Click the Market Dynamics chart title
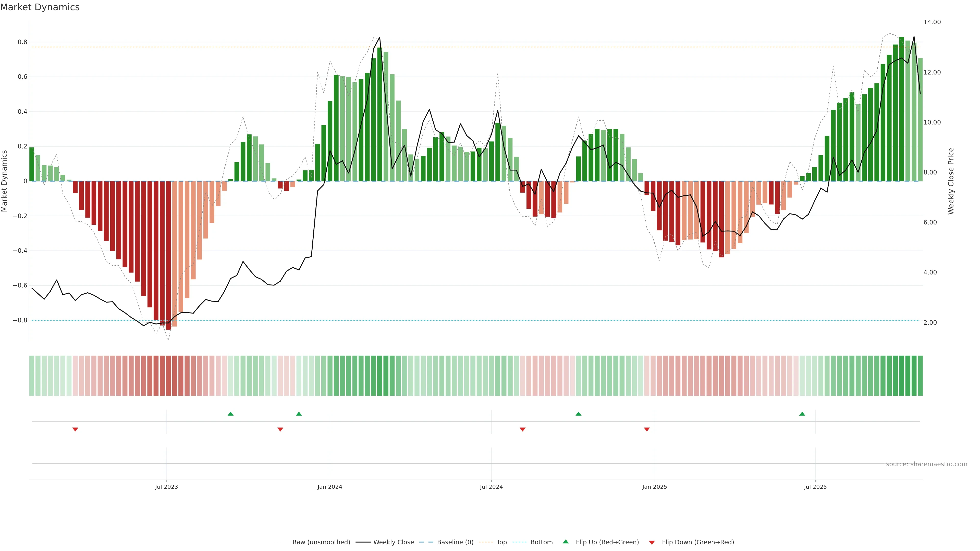The width and height of the screenshot is (980, 551). click(40, 7)
